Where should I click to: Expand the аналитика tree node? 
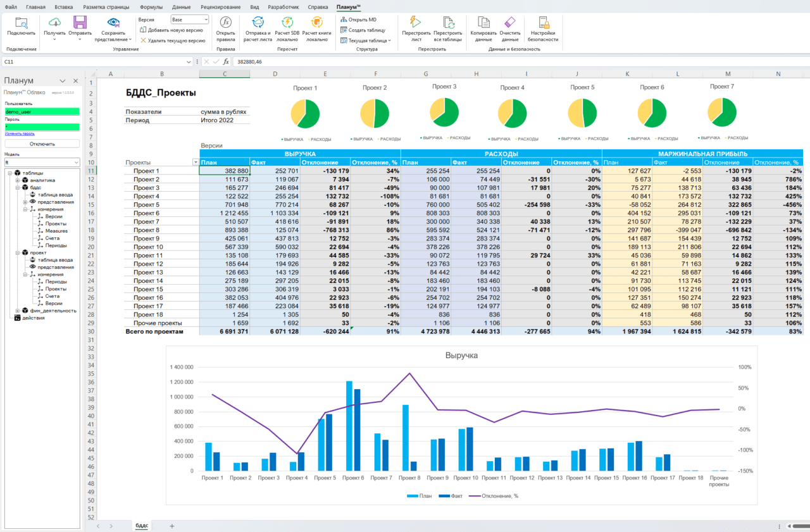tap(17, 180)
